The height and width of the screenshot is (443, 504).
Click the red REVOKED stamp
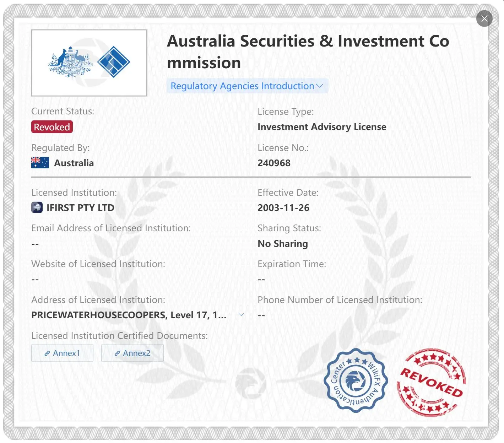point(431,383)
